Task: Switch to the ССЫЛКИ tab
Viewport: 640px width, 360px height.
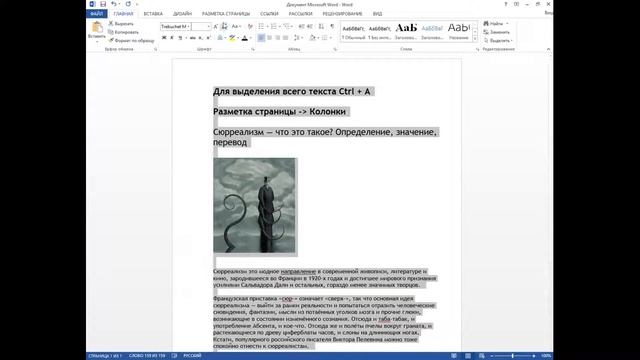Action: point(269,14)
